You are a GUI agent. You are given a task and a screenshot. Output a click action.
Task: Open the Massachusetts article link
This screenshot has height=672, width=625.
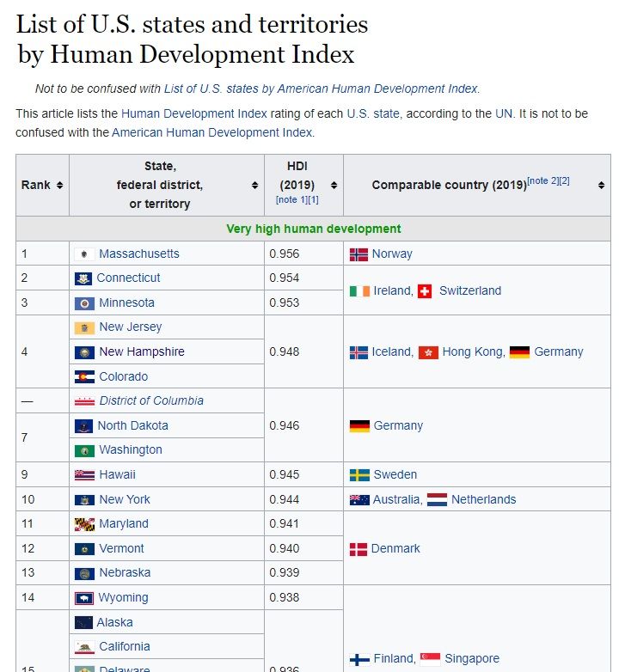pyautogui.click(x=139, y=254)
